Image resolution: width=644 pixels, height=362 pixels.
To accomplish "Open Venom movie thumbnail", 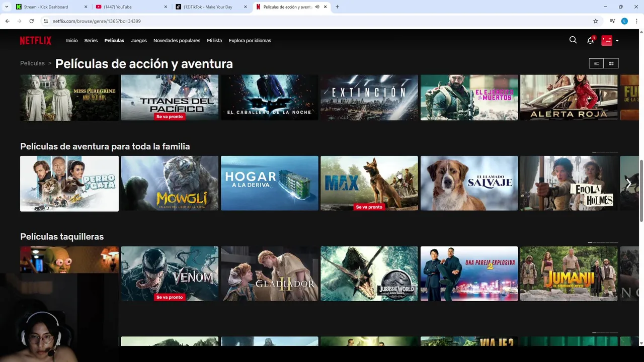I will [x=170, y=274].
